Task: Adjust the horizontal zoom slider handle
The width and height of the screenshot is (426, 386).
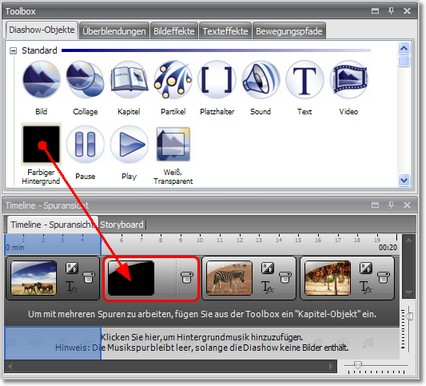Action: (x=358, y=365)
